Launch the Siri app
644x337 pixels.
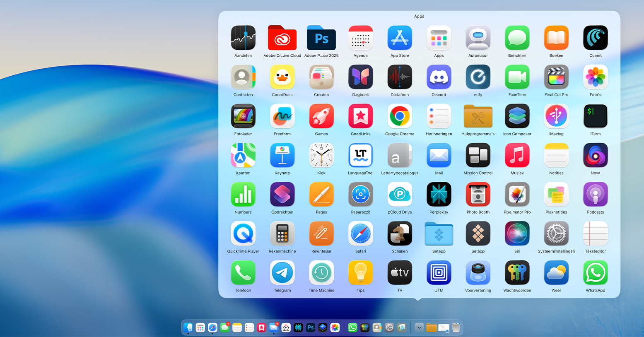point(517,233)
